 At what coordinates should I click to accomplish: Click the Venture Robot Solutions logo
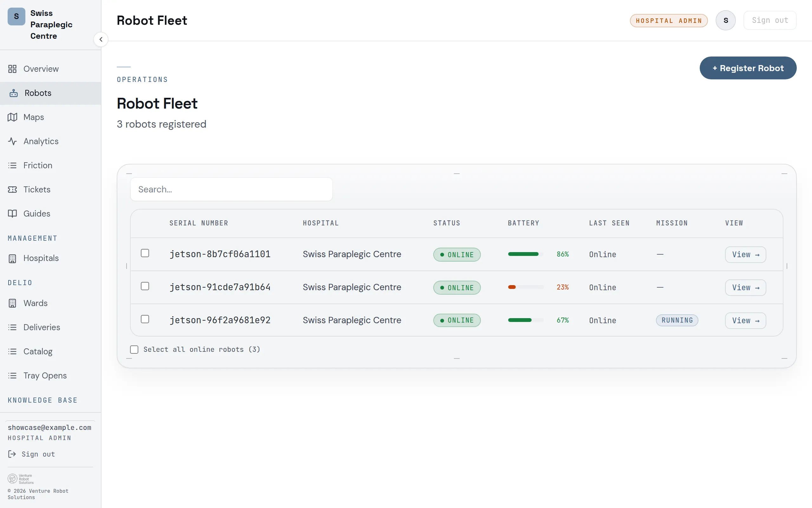coord(21,479)
